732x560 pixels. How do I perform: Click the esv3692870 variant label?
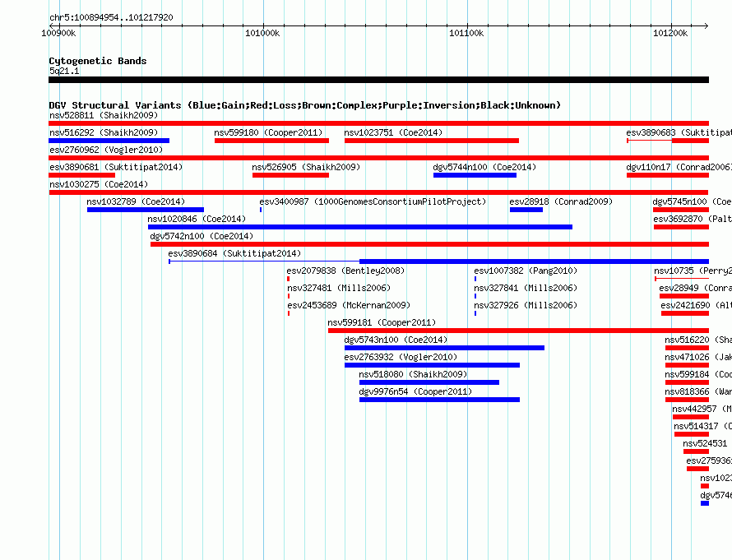pyautogui.click(x=693, y=219)
